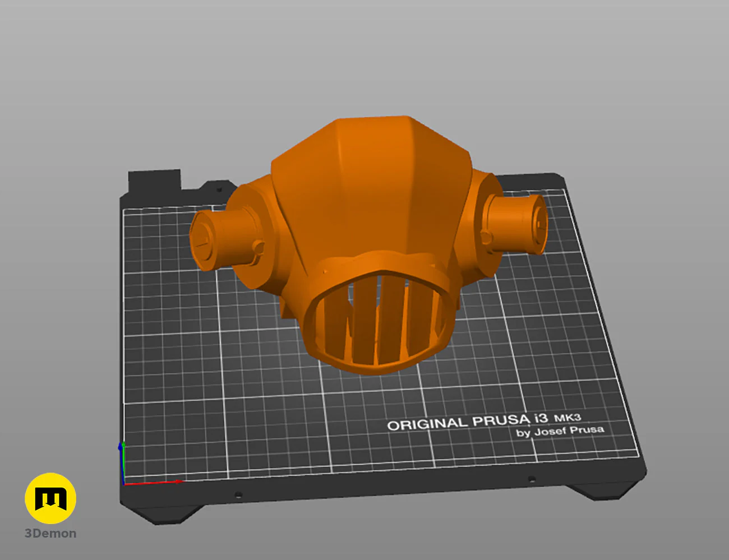Click the front-right screw hole on the bed frame
Screen dimensions: 729x560
pos(531,479)
